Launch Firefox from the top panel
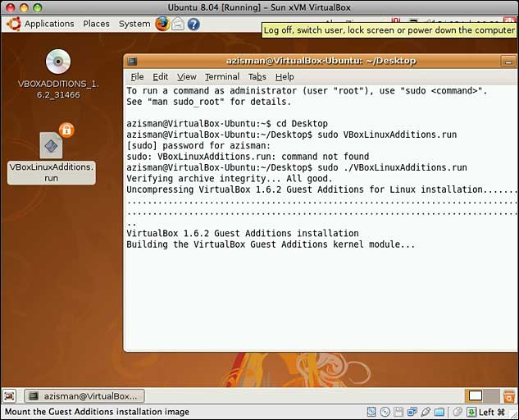Screen dimensions: 519x420 coord(162,24)
